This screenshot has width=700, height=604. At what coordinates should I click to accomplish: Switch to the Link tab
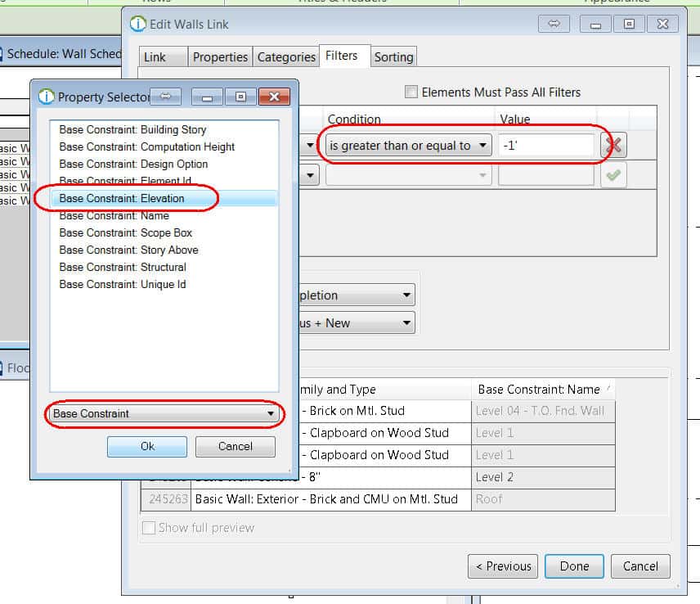pos(163,57)
